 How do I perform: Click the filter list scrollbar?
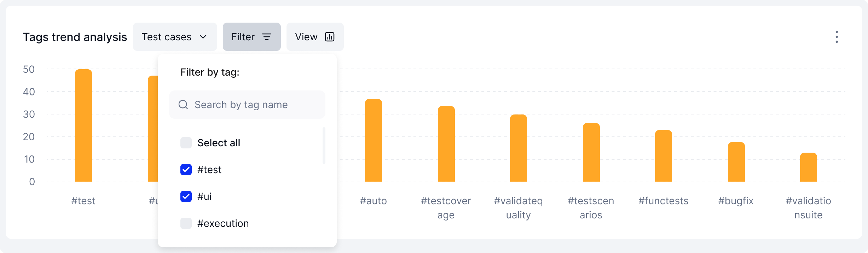pos(324,146)
